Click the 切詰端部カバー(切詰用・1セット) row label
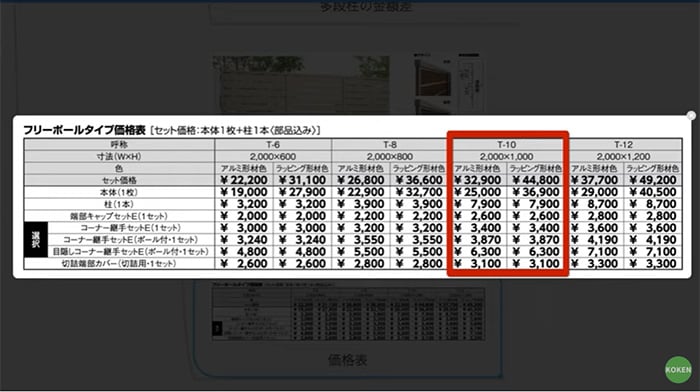 pyautogui.click(x=119, y=264)
